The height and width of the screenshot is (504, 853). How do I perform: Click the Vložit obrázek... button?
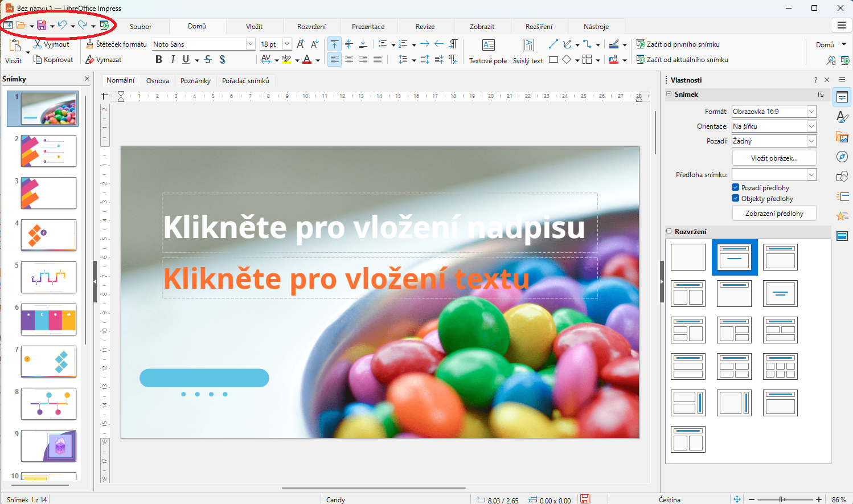point(774,158)
